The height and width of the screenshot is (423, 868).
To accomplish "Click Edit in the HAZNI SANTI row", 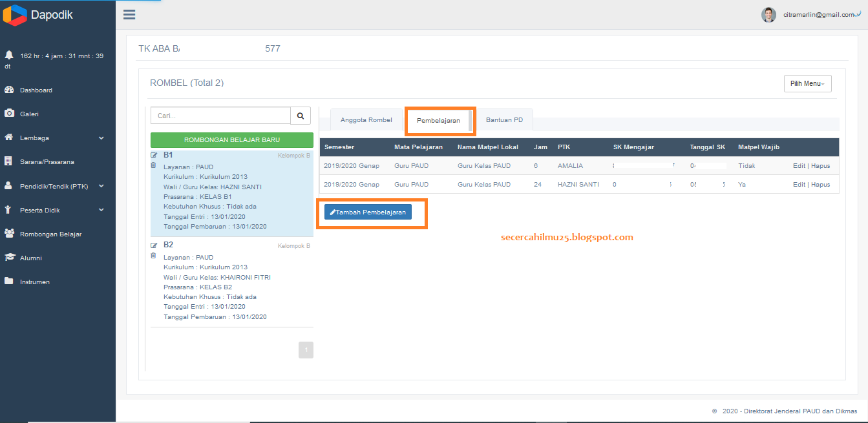I will click(799, 185).
